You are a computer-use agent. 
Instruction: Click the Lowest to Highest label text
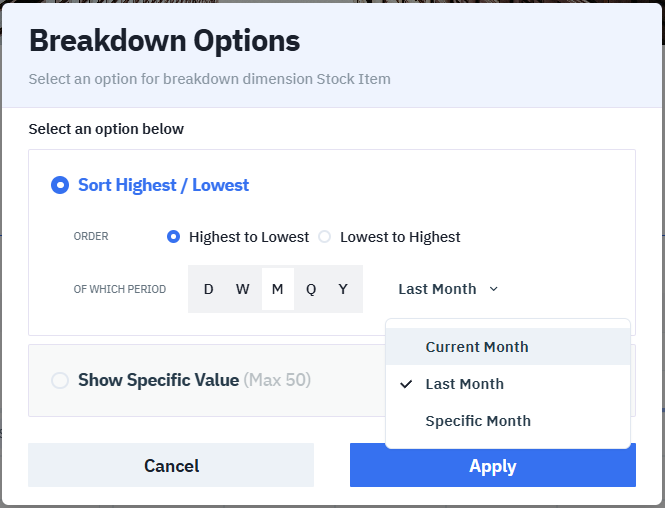(400, 237)
